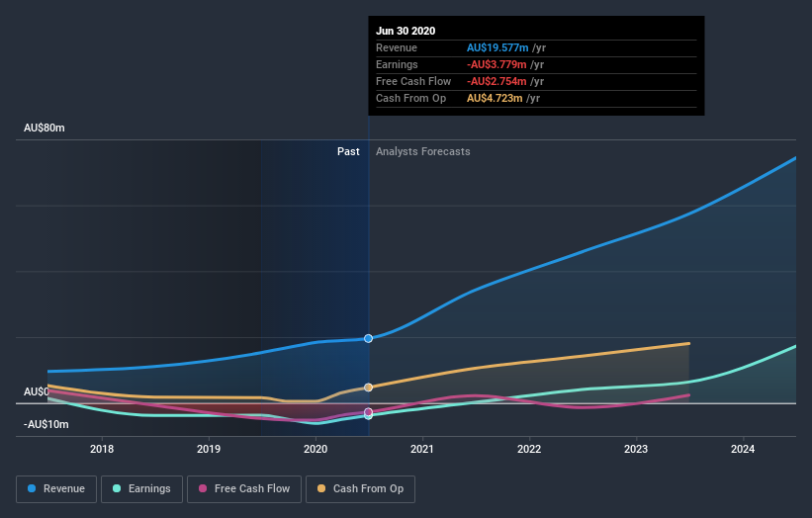
Task: Click the AU$0 y-axis label
Action: tap(37, 391)
